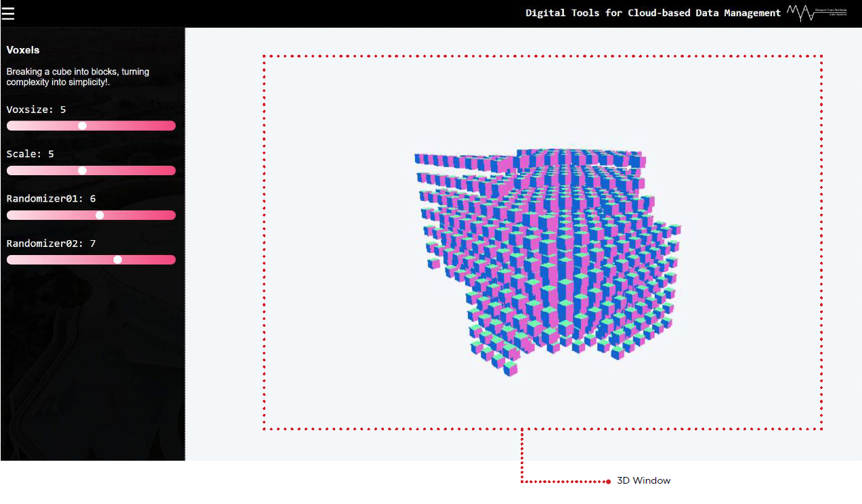862x504 pixels.
Task: Click the zigzag logo in the header
Action: [801, 13]
